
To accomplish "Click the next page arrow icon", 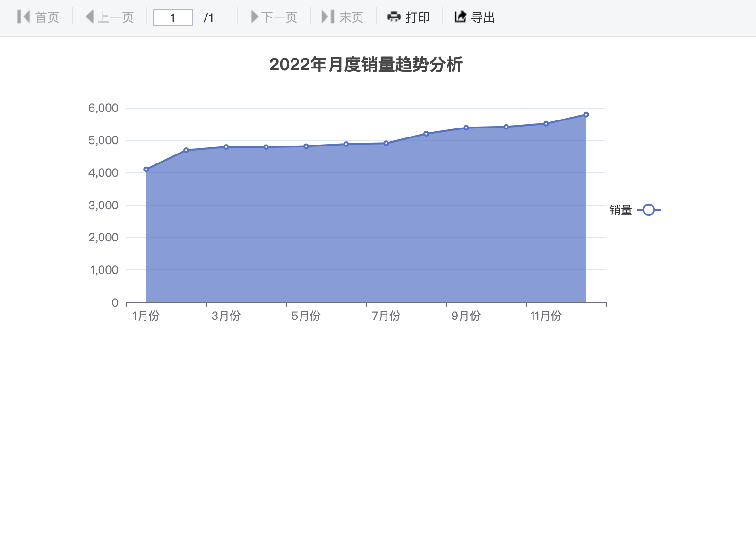I will [x=255, y=17].
